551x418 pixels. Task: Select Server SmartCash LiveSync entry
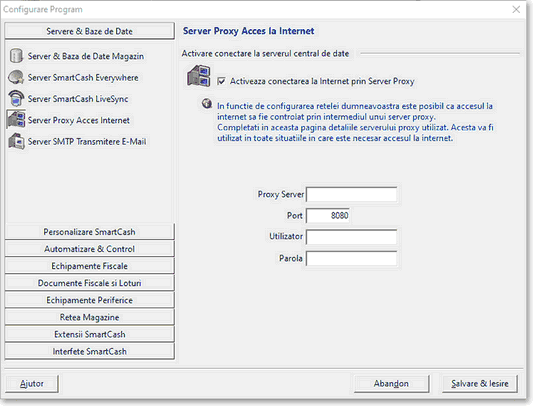(78, 99)
